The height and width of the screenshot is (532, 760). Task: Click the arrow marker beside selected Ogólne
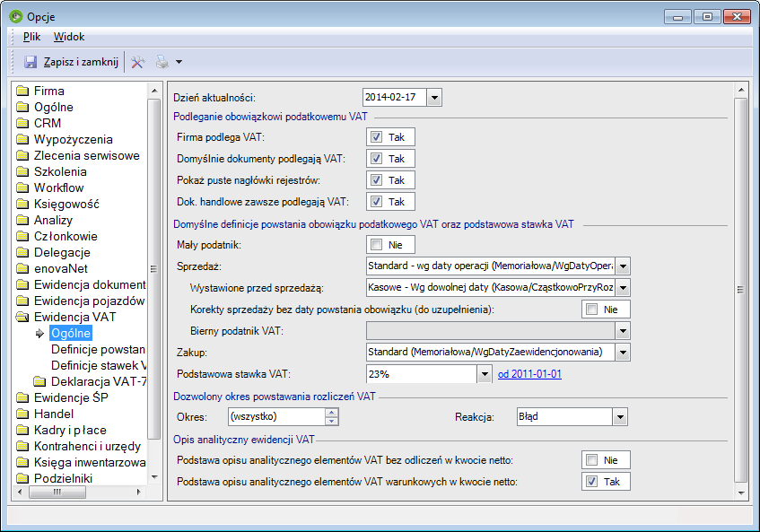click(39, 334)
